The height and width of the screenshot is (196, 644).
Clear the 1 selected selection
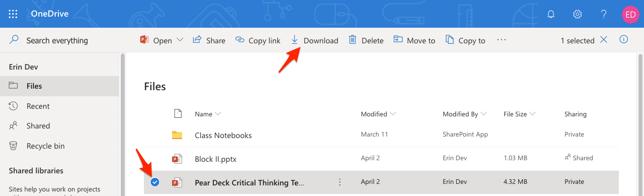[604, 40]
